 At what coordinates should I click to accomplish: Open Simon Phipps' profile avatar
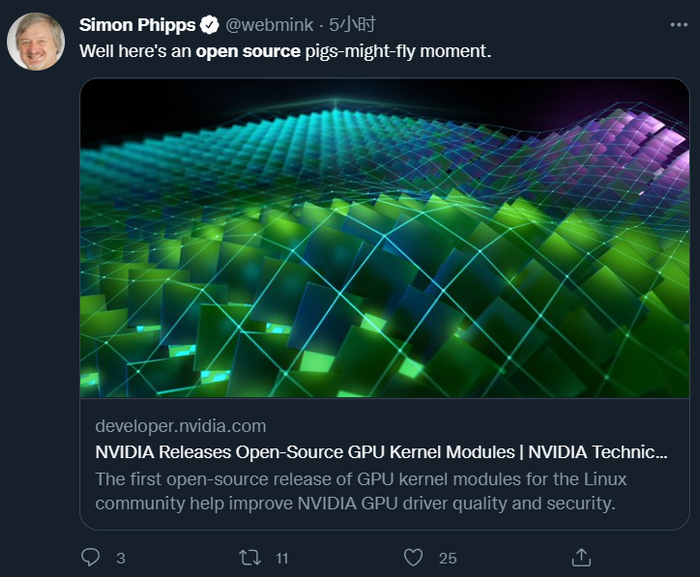coord(37,41)
